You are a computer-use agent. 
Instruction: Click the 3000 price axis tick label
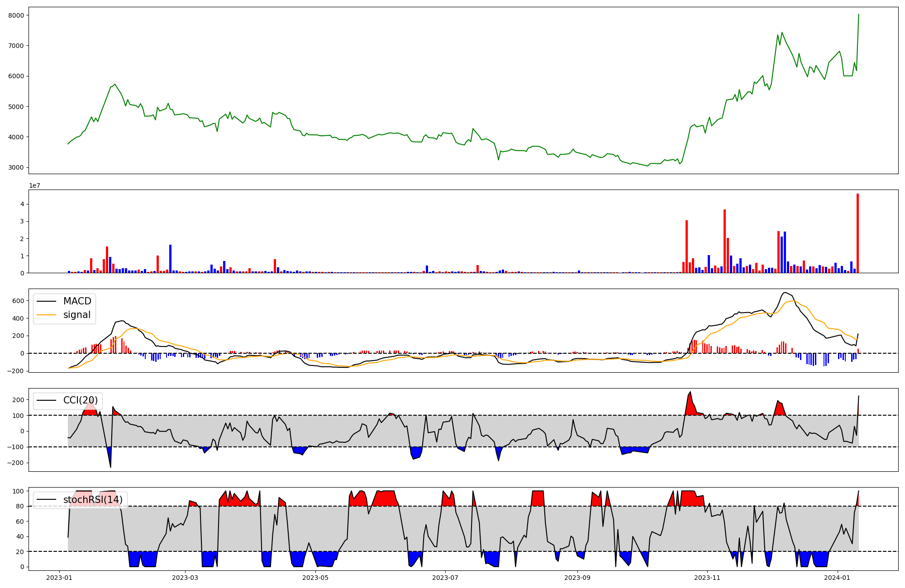click(17, 167)
